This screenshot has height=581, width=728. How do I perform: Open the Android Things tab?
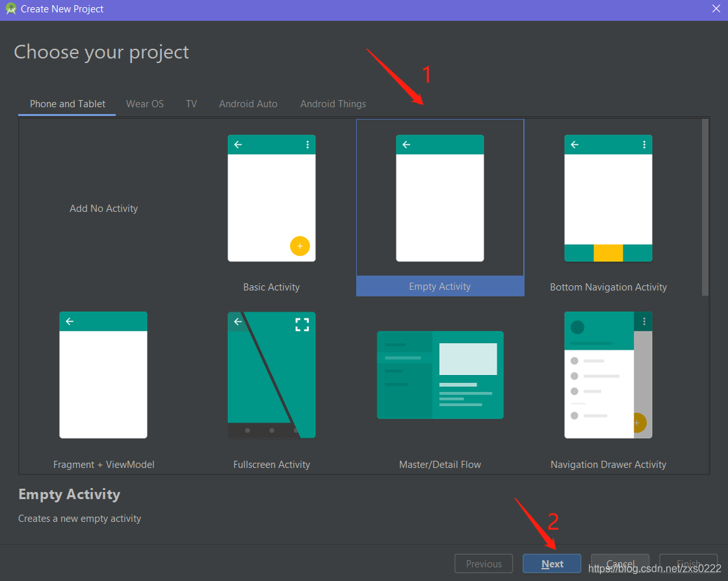pyautogui.click(x=333, y=103)
